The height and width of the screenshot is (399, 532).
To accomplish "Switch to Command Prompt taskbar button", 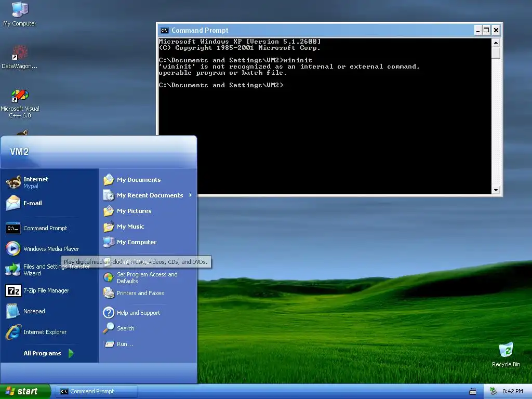I will coord(96,391).
